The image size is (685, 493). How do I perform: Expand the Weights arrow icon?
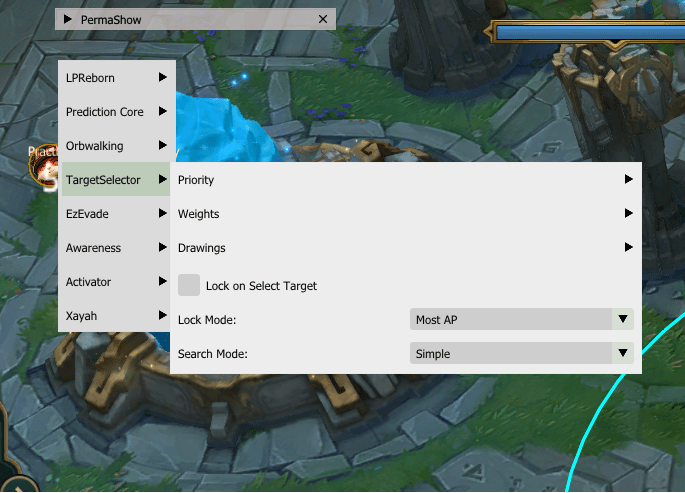[x=629, y=213]
